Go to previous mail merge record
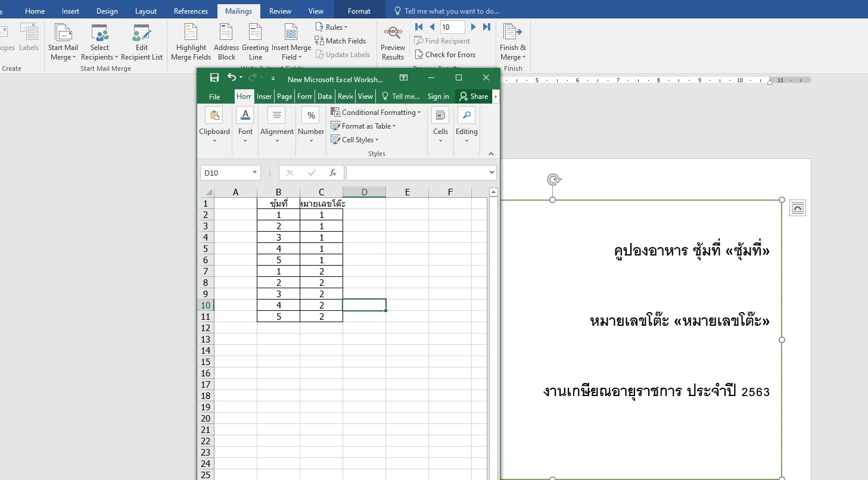This screenshot has width=868, height=480. (x=432, y=27)
